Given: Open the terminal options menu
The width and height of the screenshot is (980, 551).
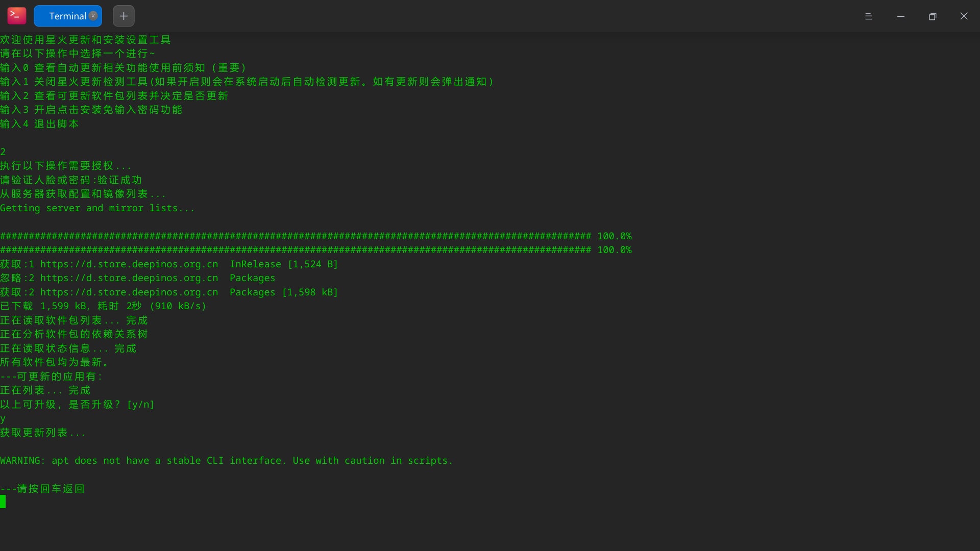Looking at the screenshot, I should pos(869,16).
